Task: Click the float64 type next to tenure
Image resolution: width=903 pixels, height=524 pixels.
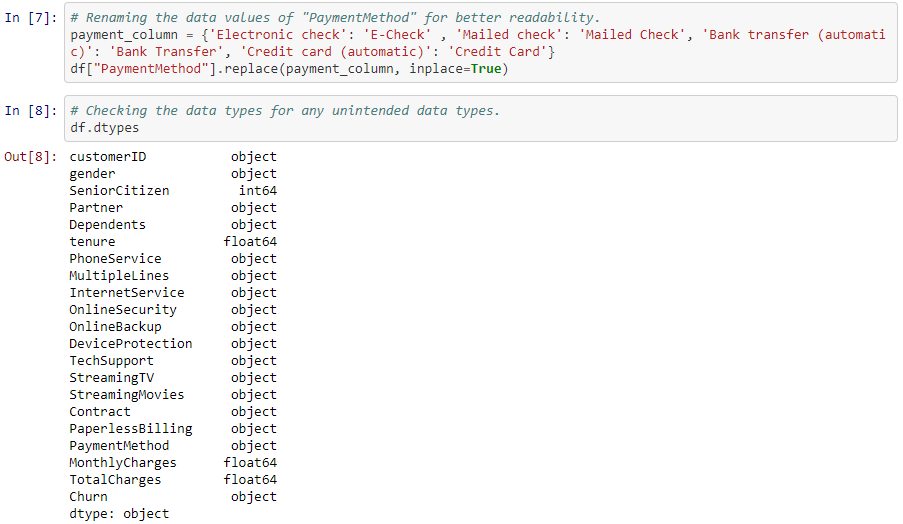Action: pos(250,242)
